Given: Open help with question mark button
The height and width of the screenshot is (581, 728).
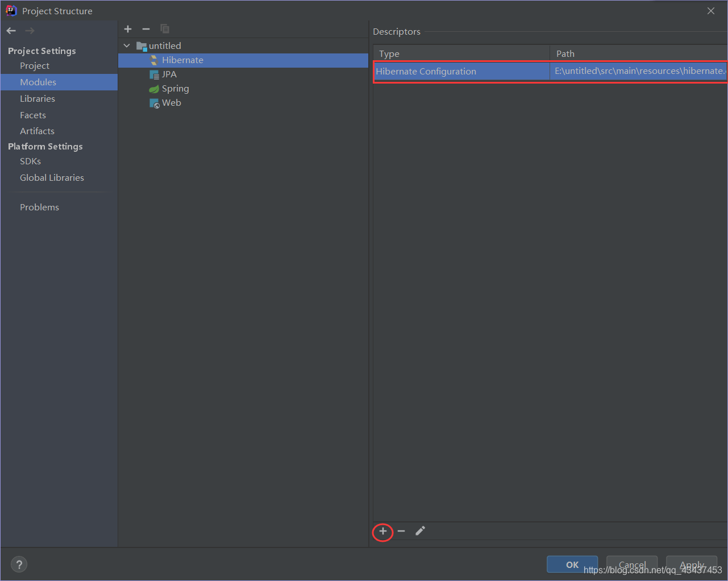Looking at the screenshot, I should (19, 565).
